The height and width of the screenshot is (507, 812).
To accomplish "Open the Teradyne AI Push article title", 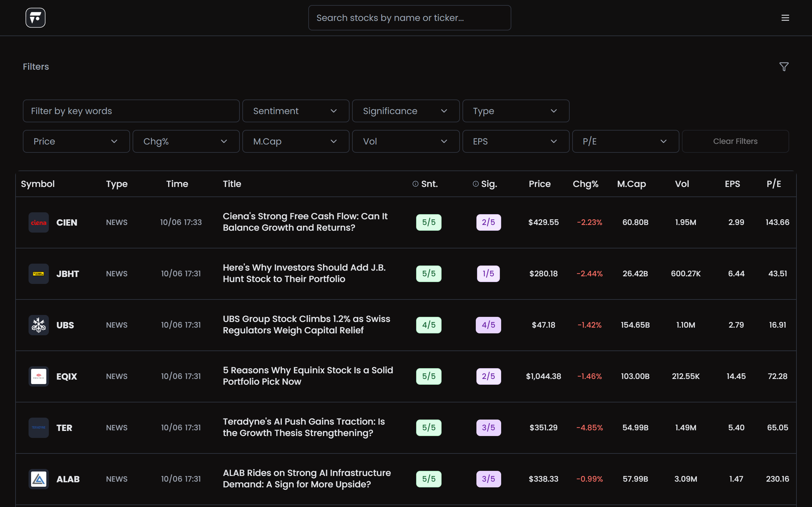I will pos(304,427).
